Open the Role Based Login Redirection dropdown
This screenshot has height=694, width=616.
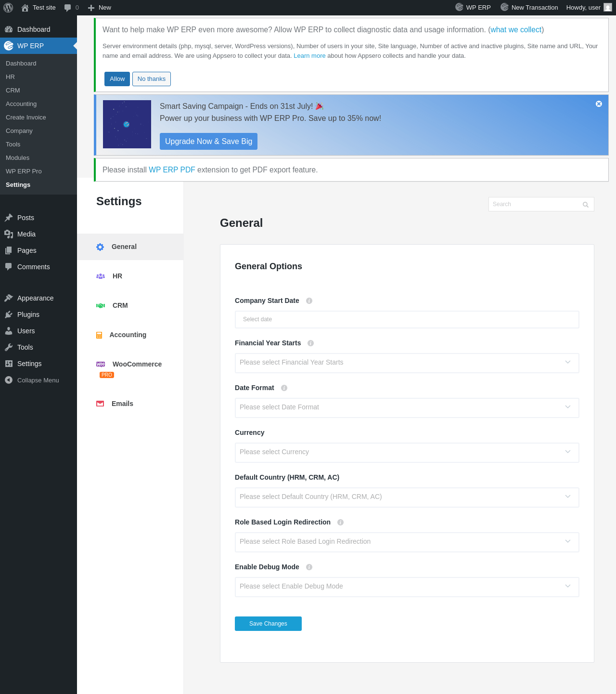point(407,542)
